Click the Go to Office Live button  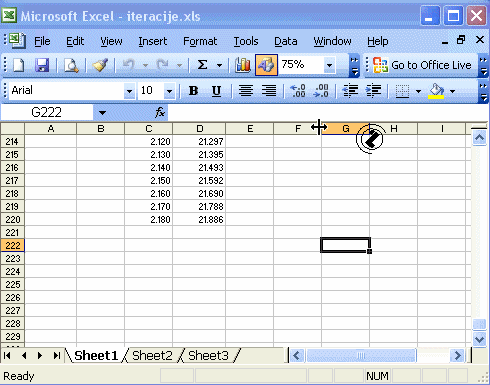pos(422,65)
